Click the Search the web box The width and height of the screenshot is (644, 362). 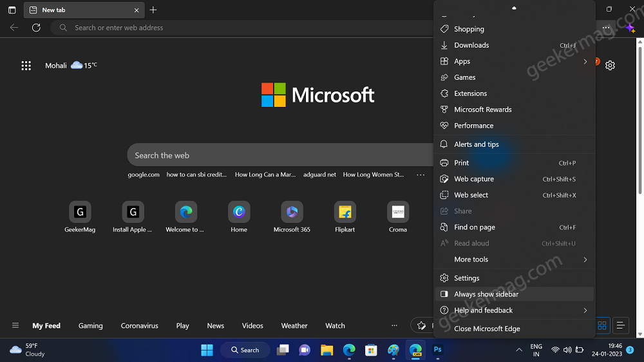281,155
